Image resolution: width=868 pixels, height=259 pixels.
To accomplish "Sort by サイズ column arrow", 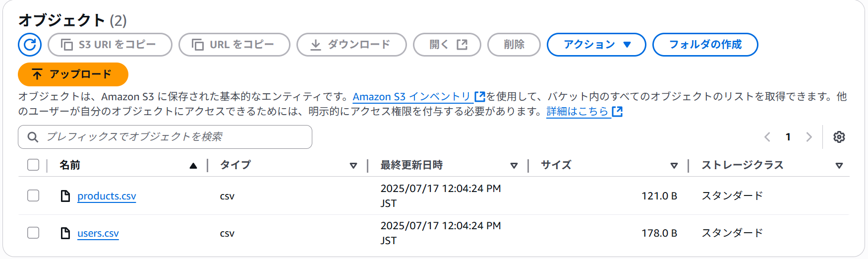I will click(674, 166).
